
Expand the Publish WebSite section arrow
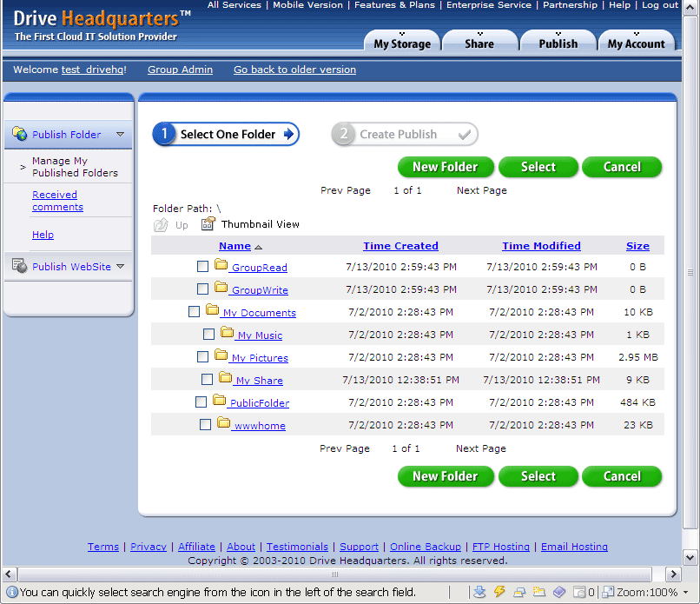pyautogui.click(x=121, y=267)
